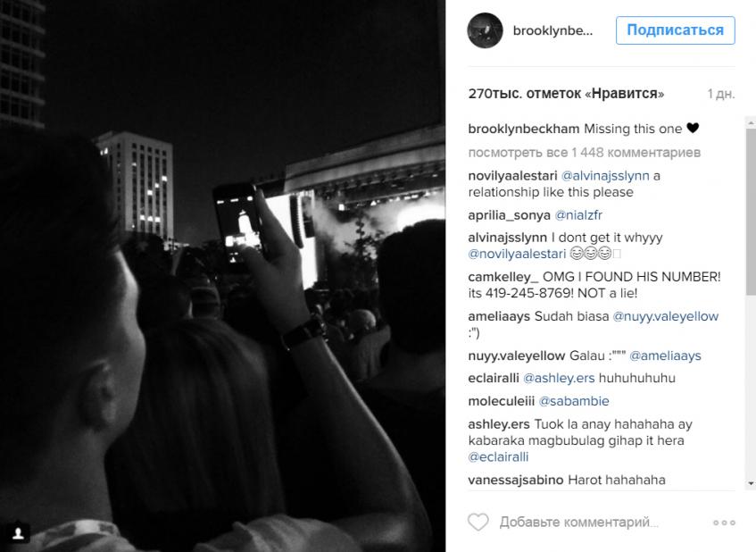Image resolution: width=756 pixels, height=552 pixels.
Task: Click the comments scrollbar thumb
Action: (x=751, y=213)
